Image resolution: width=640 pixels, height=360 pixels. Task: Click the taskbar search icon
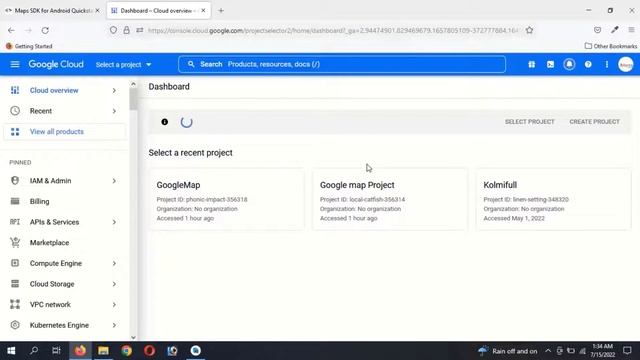click(x=34, y=351)
